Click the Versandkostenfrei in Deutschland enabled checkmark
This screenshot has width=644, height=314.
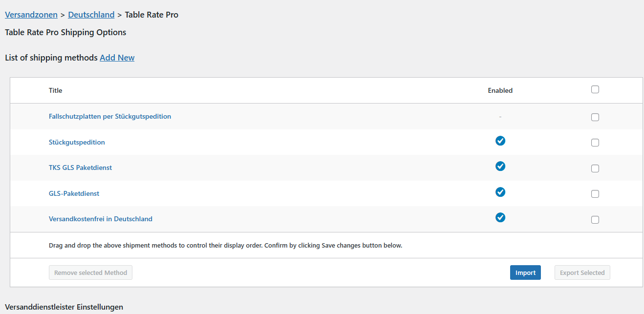(500, 217)
